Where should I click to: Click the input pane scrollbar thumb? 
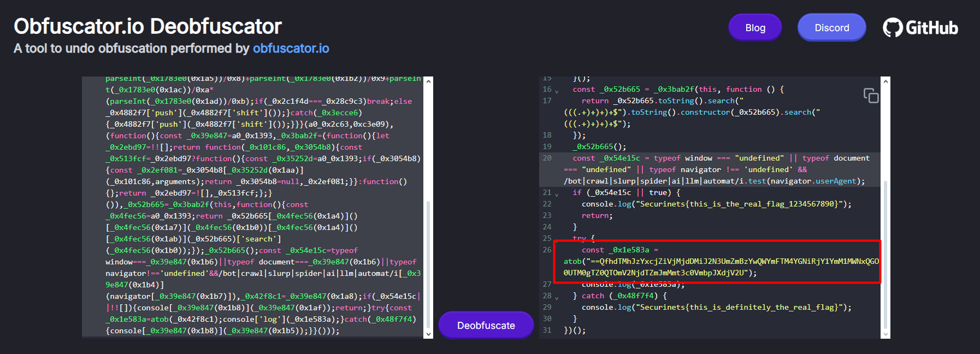428,264
